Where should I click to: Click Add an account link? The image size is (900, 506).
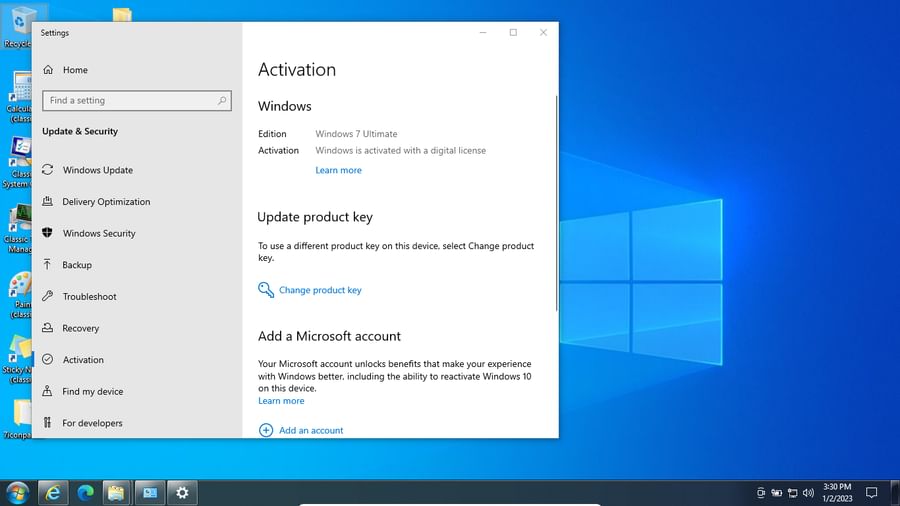coord(311,430)
